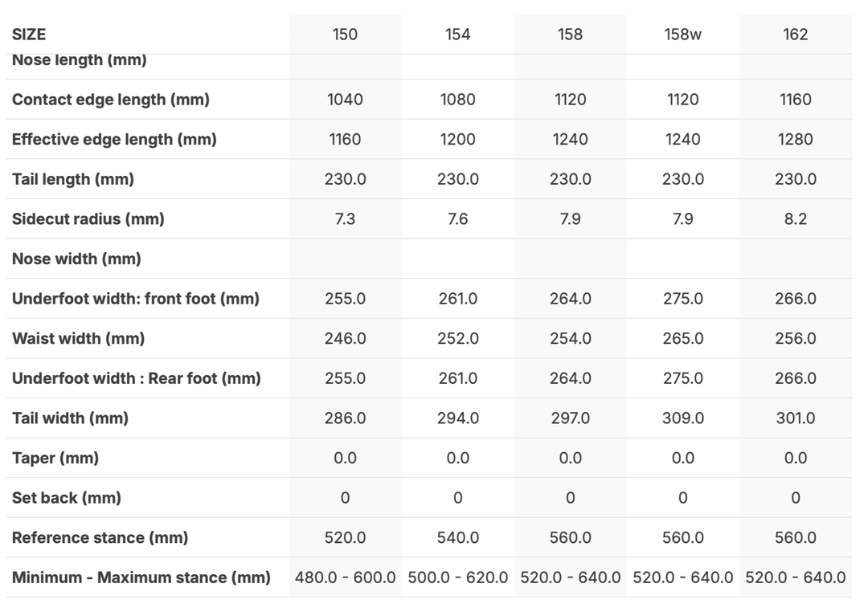The width and height of the screenshot is (868, 616).
Task: Select the Contact edge length row label
Action: point(111,100)
